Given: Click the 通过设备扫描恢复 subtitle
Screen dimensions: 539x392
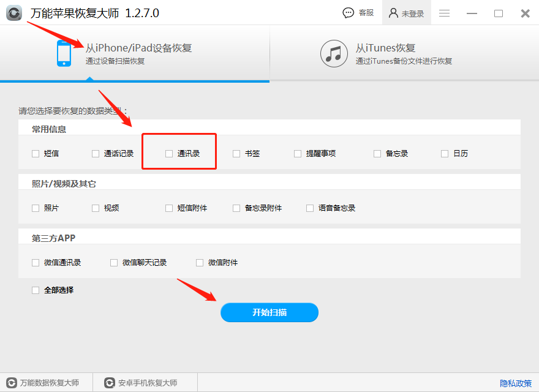Looking at the screenshot, I should (x=115, y=61).
